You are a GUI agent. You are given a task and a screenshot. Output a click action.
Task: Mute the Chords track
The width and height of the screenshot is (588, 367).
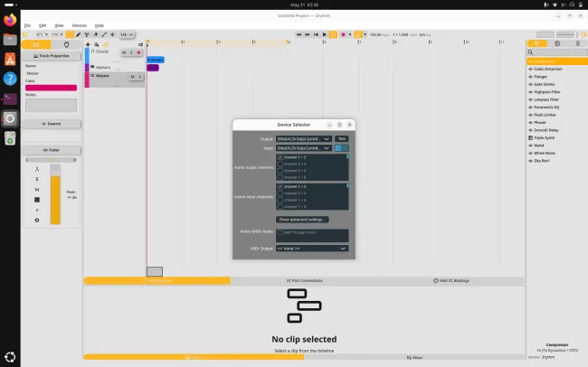pyautogui.click(x=124, y=52)
